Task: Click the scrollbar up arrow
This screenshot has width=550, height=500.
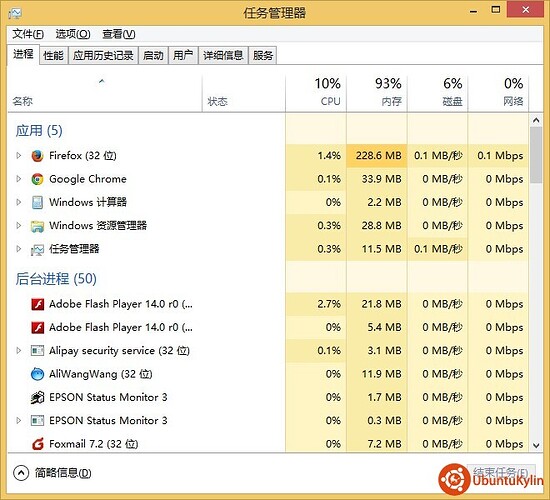Action: [x=536, y=120]
